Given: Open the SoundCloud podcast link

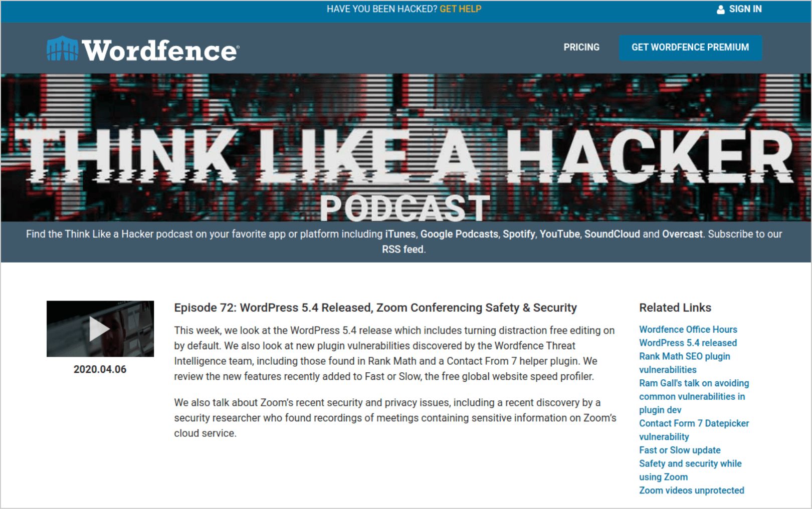Looking at the screenshot, I should click(612, 234).
